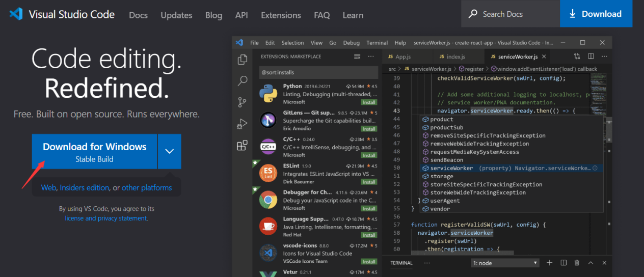Click the VS Code logo in the editor title bar
Screen dimensions: 644x277
[239, 43]
